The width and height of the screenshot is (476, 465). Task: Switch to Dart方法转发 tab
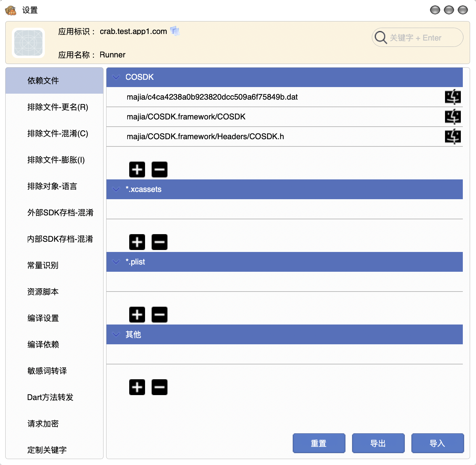(x=54, y=397)
